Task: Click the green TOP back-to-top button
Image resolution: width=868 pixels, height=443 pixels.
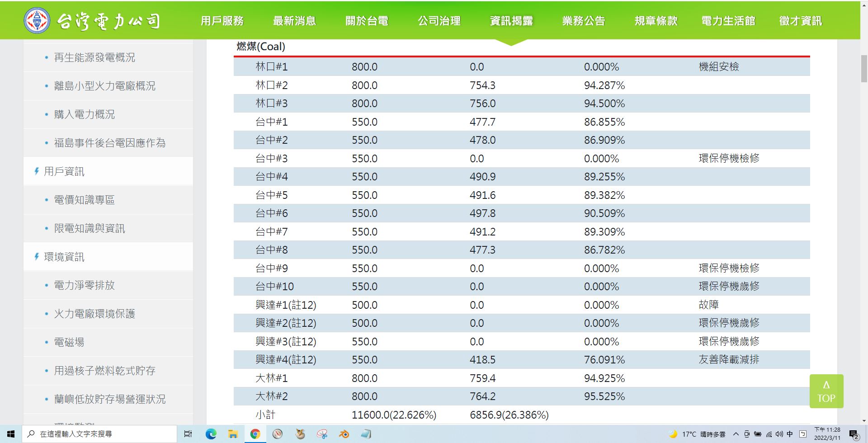Action: click(826, 391)
